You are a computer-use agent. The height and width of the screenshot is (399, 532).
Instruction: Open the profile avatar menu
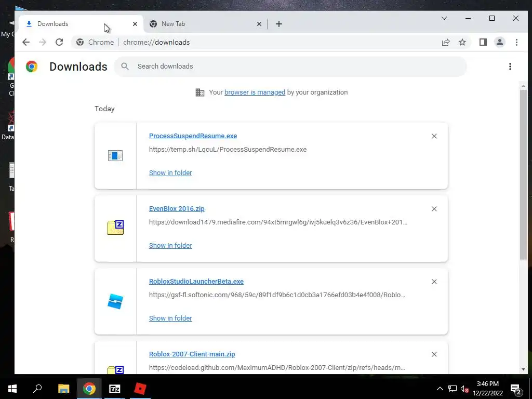(x=499, y=42)
